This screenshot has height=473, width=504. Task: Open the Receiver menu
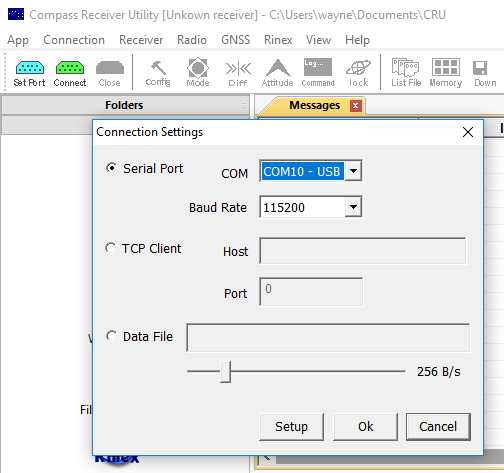point(141,40)
